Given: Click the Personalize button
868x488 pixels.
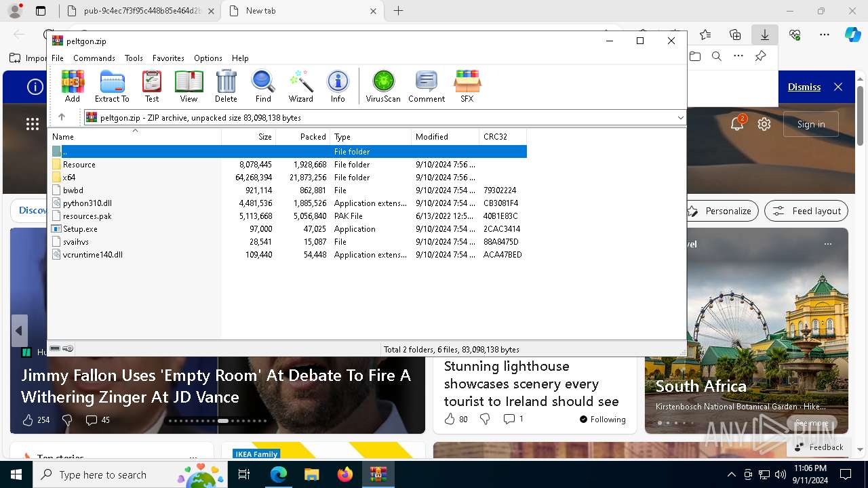Looking at the screenshot, I should click(x=719, y=211).
